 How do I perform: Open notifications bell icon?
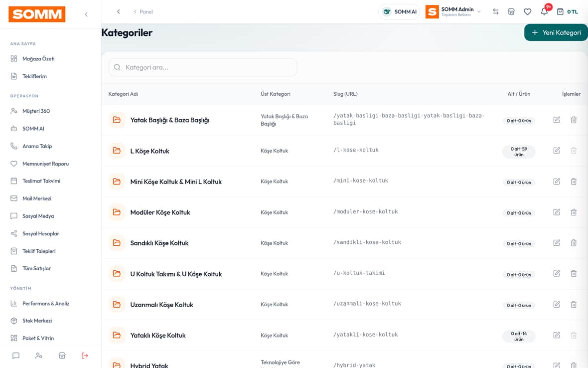point(544,11)
